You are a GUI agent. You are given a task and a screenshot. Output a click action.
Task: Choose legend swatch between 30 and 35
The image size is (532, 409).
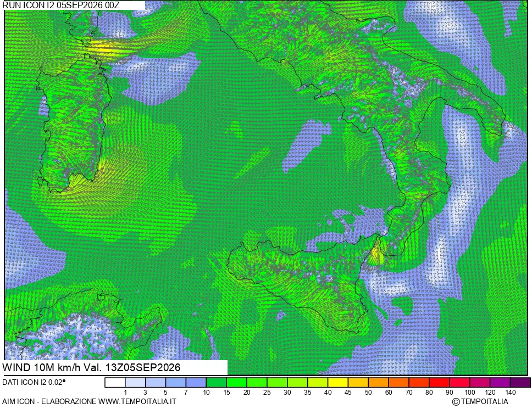[x=297, y=383]
